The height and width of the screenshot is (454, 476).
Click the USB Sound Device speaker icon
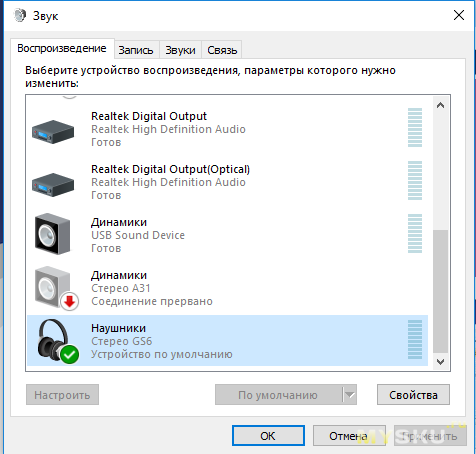[x=53, y=234]
